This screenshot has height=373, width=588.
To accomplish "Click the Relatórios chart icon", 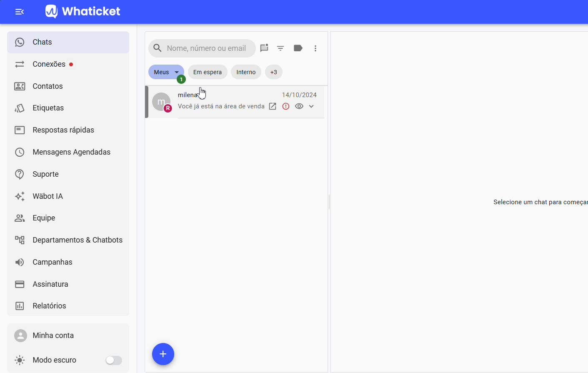I will pyautogui.click(x=20, y=306).
